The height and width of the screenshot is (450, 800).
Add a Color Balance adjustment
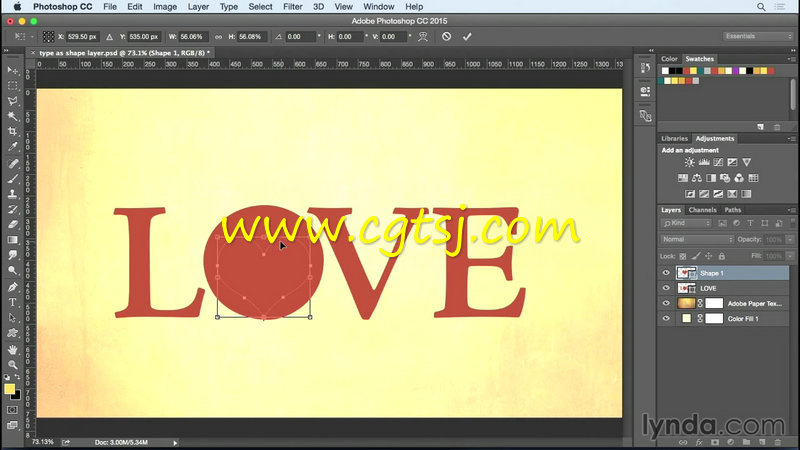tap(697, 178)
